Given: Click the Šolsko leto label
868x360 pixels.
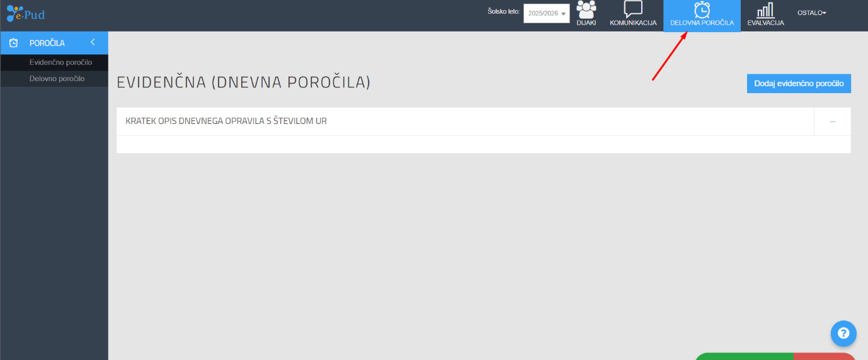Looking at the screenshot, I should 504,11.
